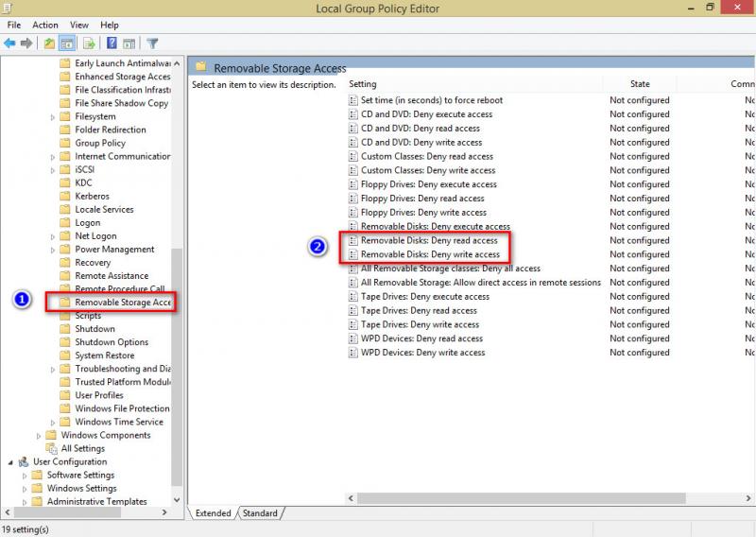Select Remote Assistance in tree
This screenshot has height=537, width=756.
(112, 275)
